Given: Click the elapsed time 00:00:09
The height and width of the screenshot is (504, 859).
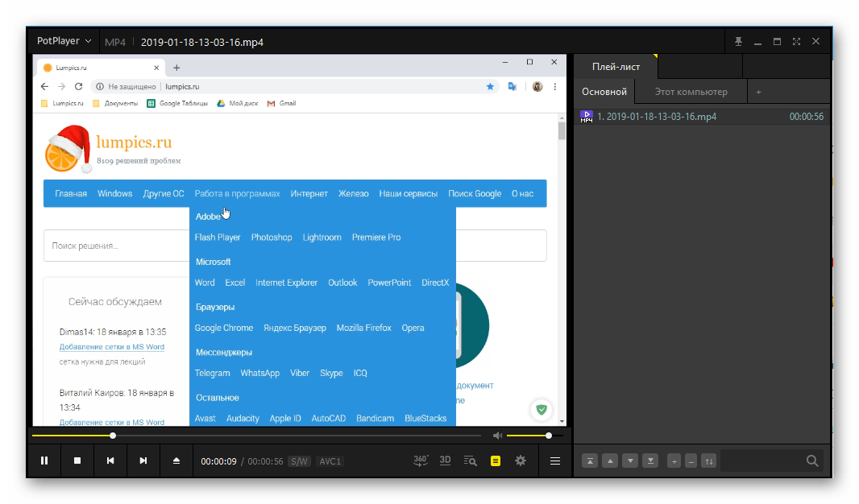Looking at the screenshot, I should coord(218,461).
